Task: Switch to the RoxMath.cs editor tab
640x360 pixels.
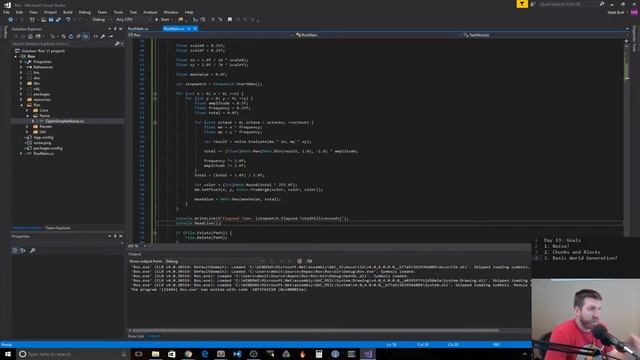Action: (139, 29)
